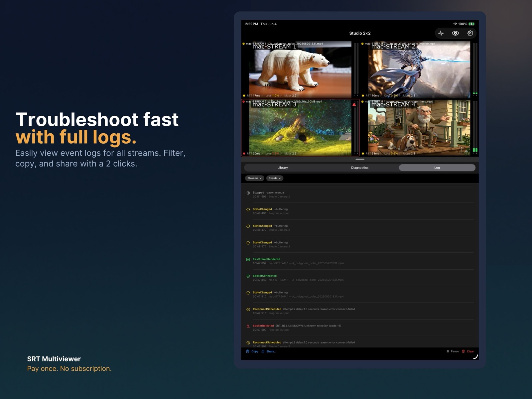This screenshot has height=399, width=532.
Task: Clear the log with the Clear button
Action: (470, 351)
